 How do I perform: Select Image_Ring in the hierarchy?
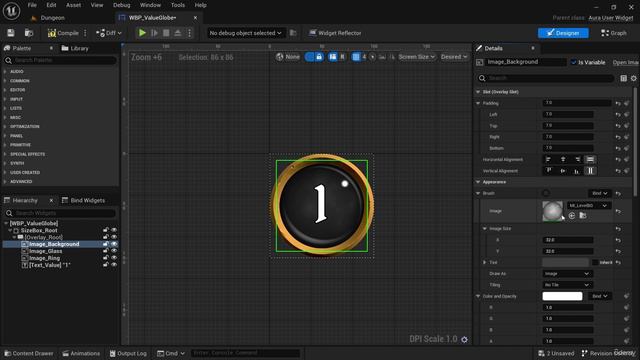(x=44, y=258)
